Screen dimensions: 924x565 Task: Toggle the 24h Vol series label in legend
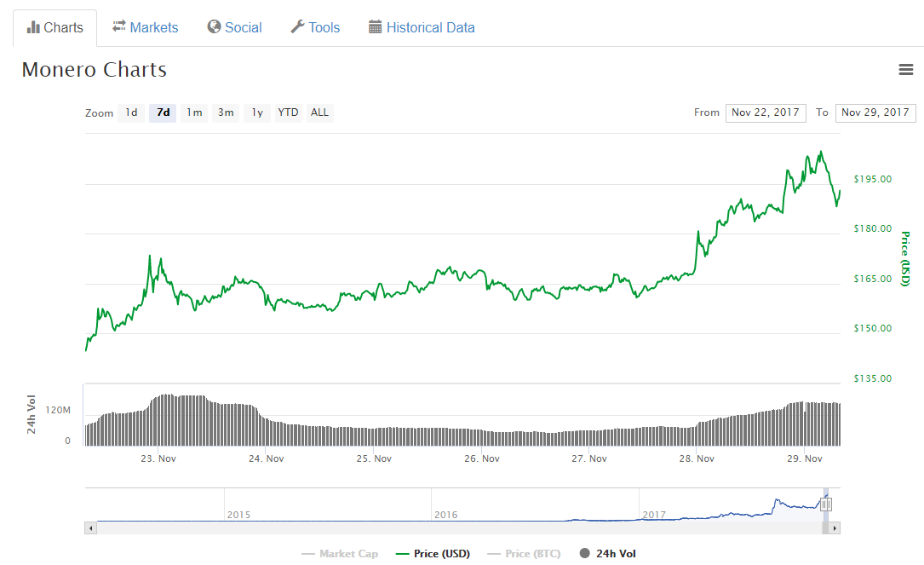pyautogui.click(x=616, y=554)
